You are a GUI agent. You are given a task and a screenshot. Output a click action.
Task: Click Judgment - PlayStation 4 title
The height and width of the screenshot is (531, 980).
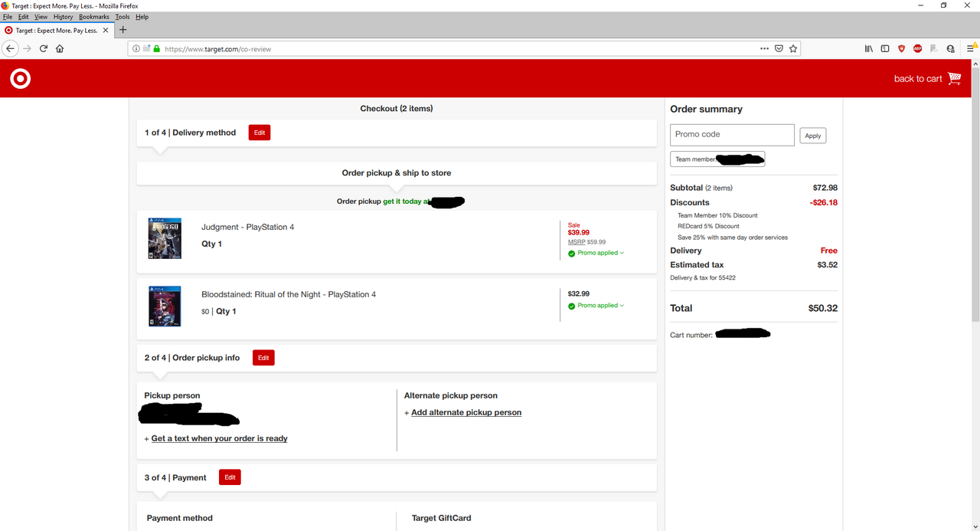click(x=247, y=227)
